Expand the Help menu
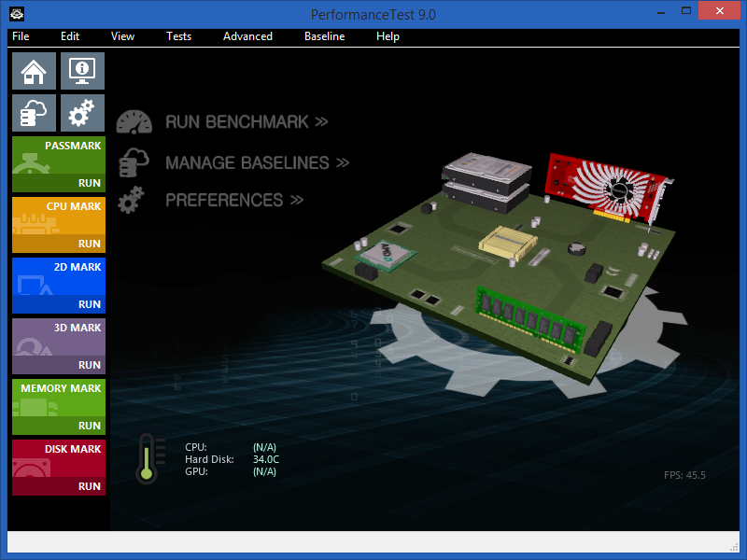This screenshot has height=560, width=747. pos(388,36)
